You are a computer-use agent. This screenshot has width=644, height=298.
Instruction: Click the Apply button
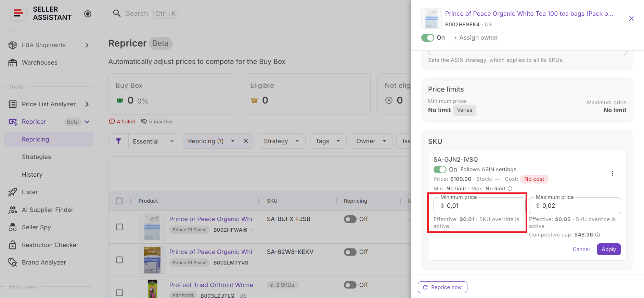(609, 249)
